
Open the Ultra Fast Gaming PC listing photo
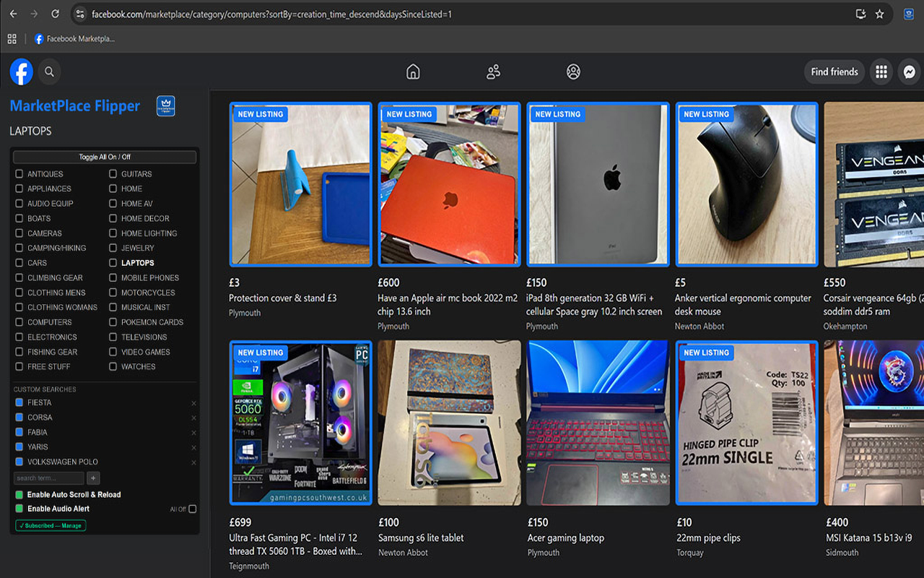click(300, 423)
